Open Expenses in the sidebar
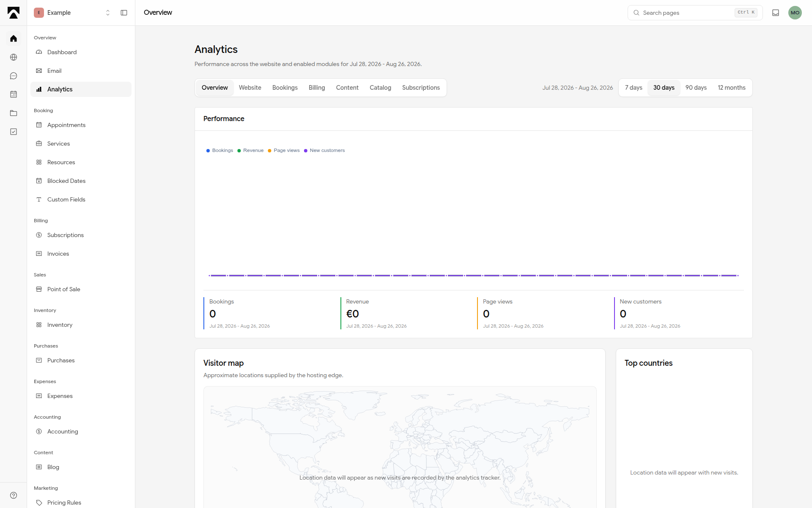812x508 pixels. tap(81, 396)
